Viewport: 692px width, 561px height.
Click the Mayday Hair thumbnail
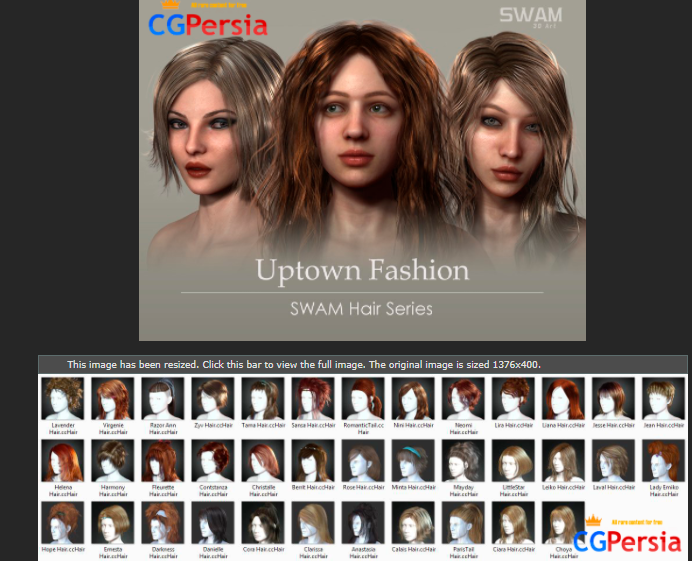(x=463, y=461)
